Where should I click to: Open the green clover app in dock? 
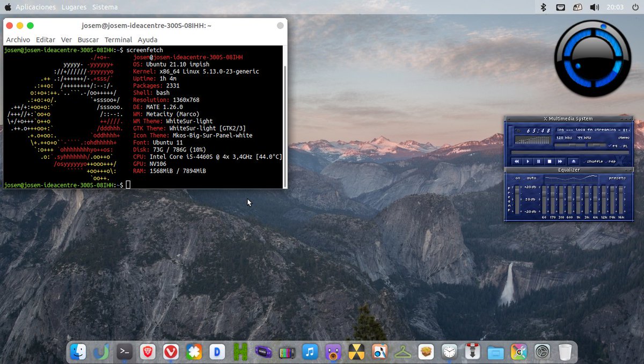click(194, 352)
